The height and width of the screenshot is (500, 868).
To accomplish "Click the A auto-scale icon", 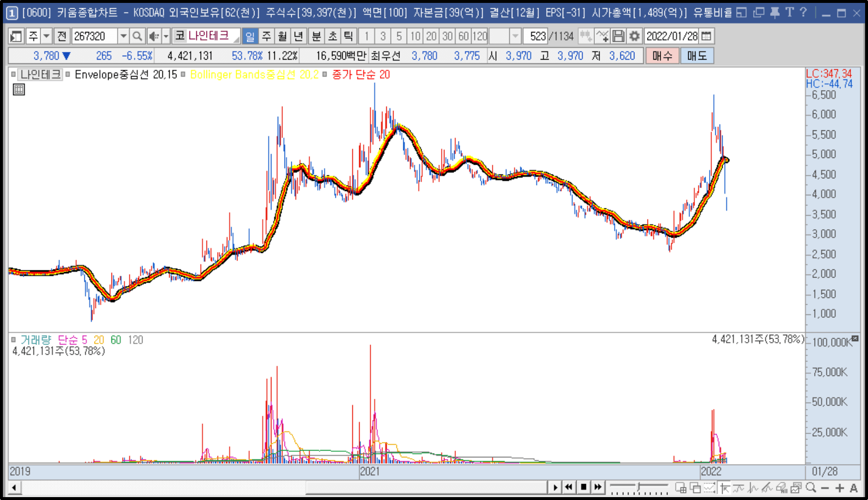I will (854, 488).
